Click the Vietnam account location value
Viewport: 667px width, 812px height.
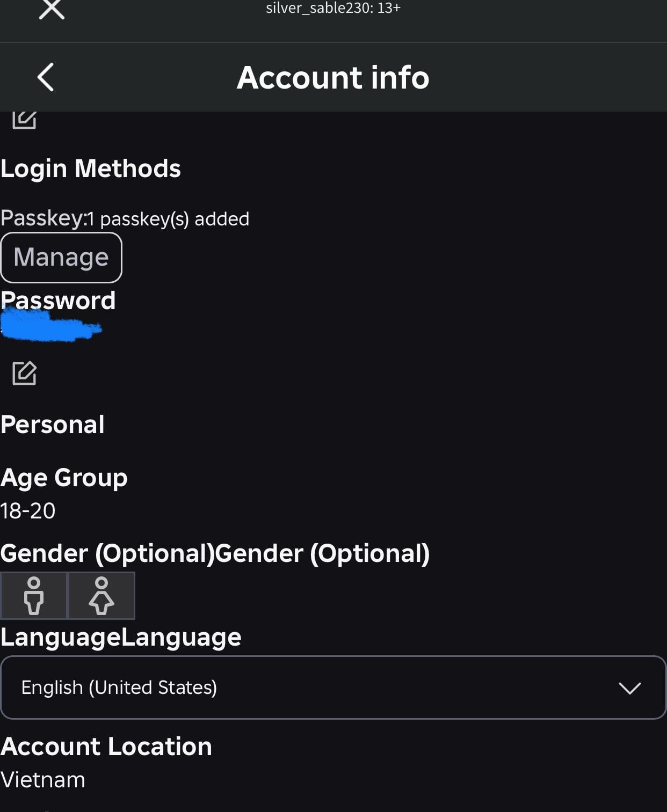(43, 780)
